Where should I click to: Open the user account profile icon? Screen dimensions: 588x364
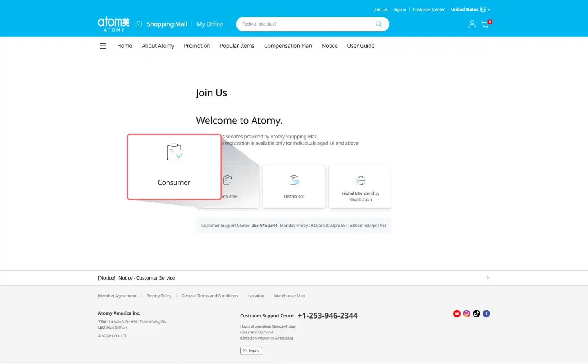[x=472, y=24]
